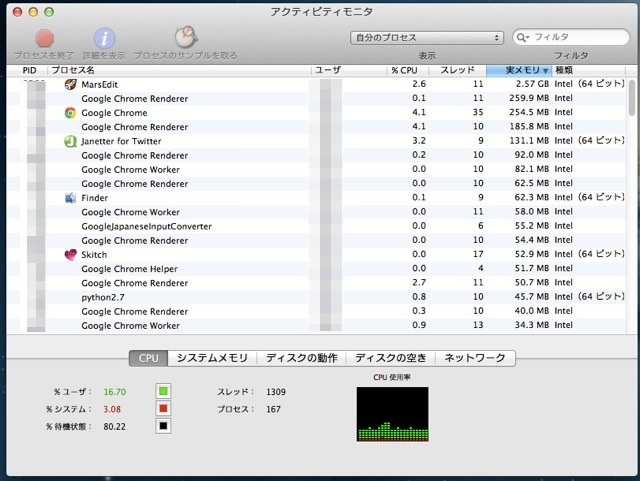Open the 自分のプロセス process filter dropdown
Screen dimensions: 640x481
pyautogui.click(x=427, y=38)
